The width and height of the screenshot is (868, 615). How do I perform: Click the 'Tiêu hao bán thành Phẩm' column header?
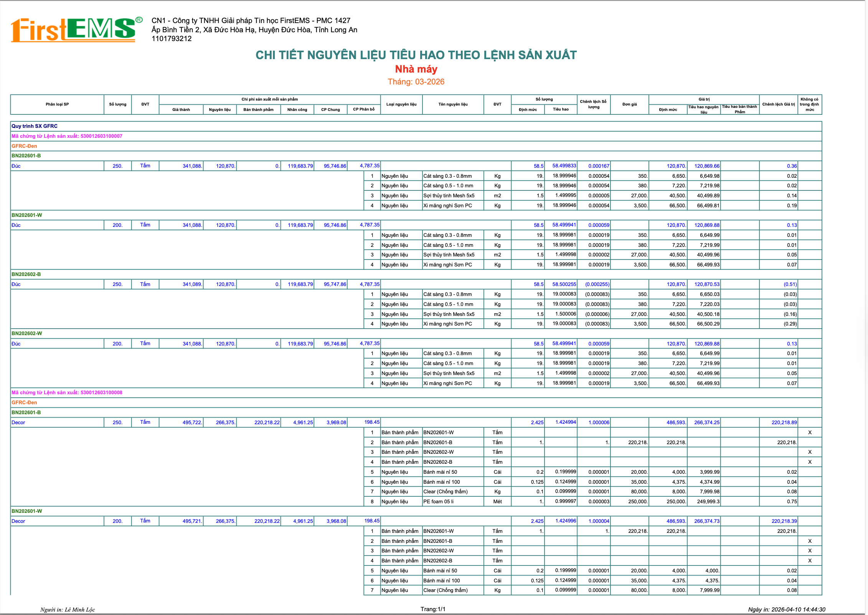(739, 109)
